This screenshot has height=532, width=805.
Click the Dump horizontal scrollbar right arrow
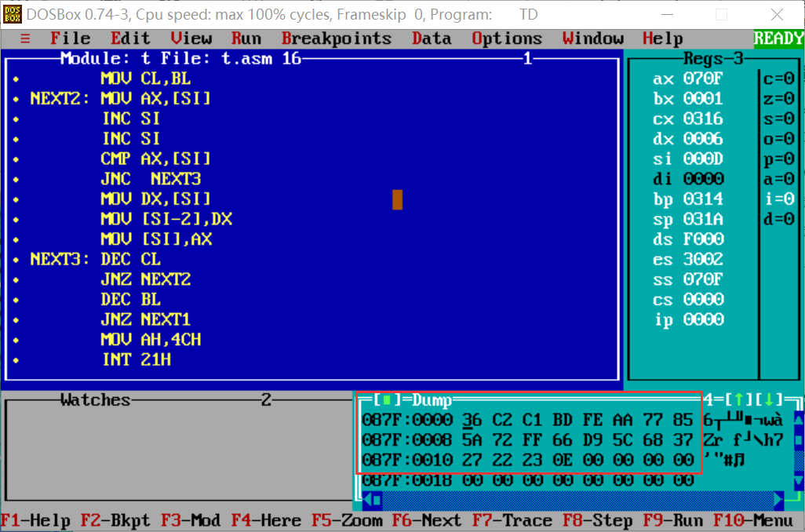tap(779, 500)
